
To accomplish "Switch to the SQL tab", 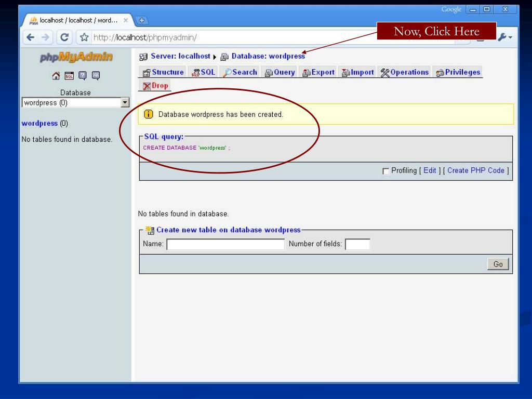I will (x=203, y=72).
